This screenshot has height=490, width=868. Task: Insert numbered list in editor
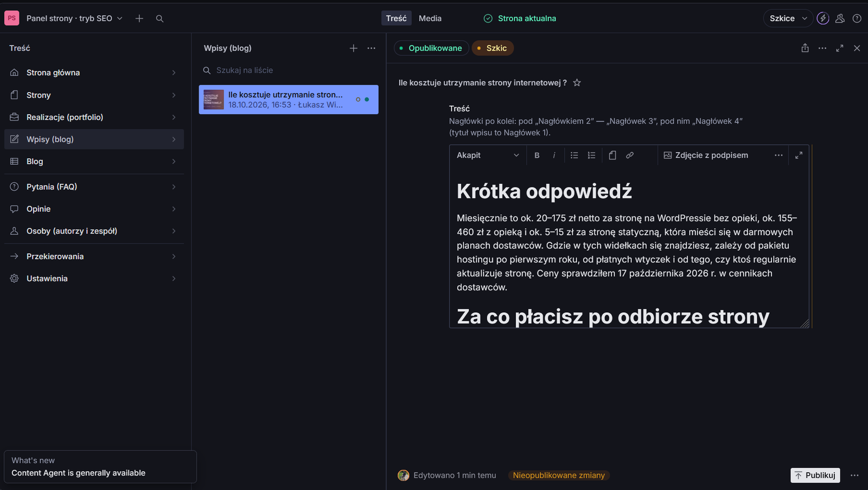pyautogui.click(x=591, y=155)
